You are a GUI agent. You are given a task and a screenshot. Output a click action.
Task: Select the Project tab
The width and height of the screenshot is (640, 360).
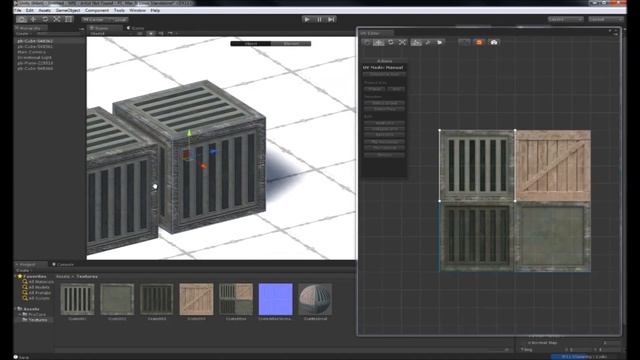pyautogui.click(x=31, y=264)
